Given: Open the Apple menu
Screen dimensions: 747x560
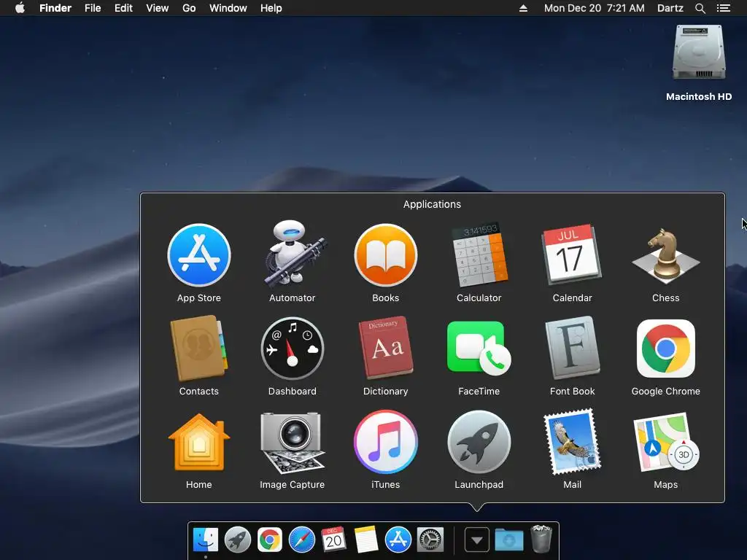Looking at the screenshot, I should (x=20, y=8).
